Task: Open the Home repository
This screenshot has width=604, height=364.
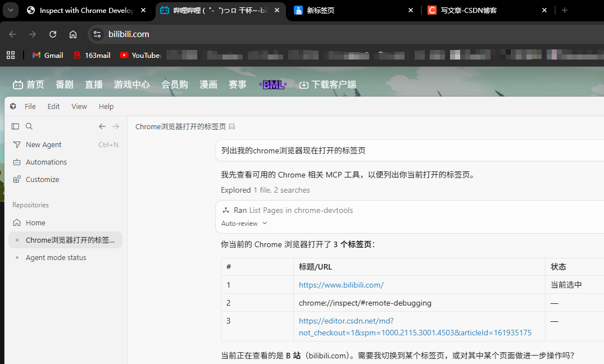Action: click(x=66, y=222)
